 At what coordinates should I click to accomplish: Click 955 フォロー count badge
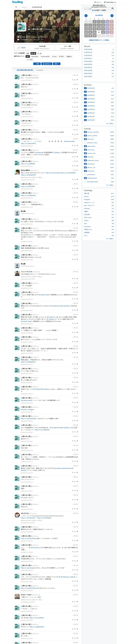coord(22,33)
